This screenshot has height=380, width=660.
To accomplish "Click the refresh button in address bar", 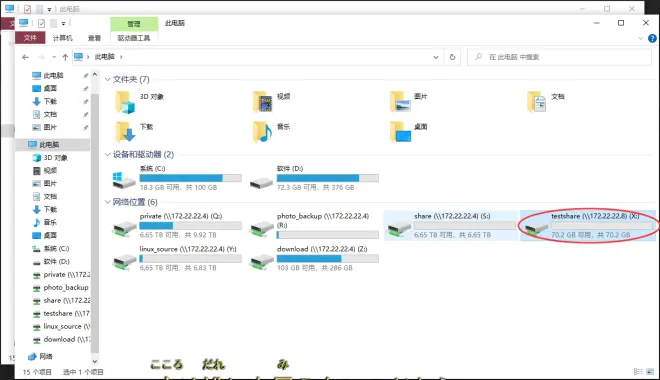I will pos(452,57).
